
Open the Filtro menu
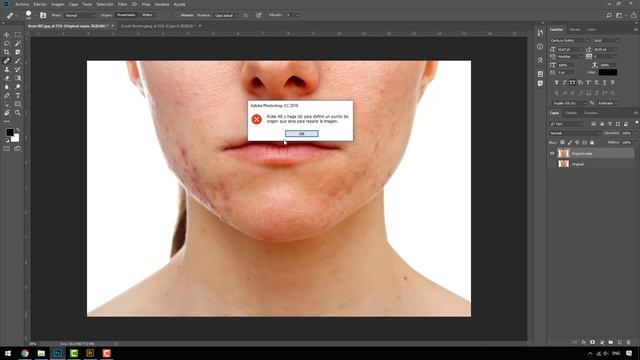coord(122,4)
